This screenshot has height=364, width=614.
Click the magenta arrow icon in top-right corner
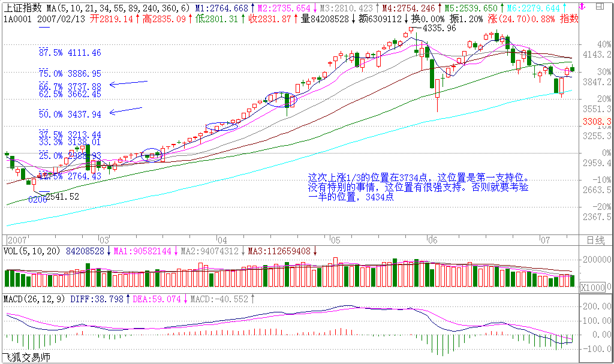pyautogui.click(x=582, y=7)
